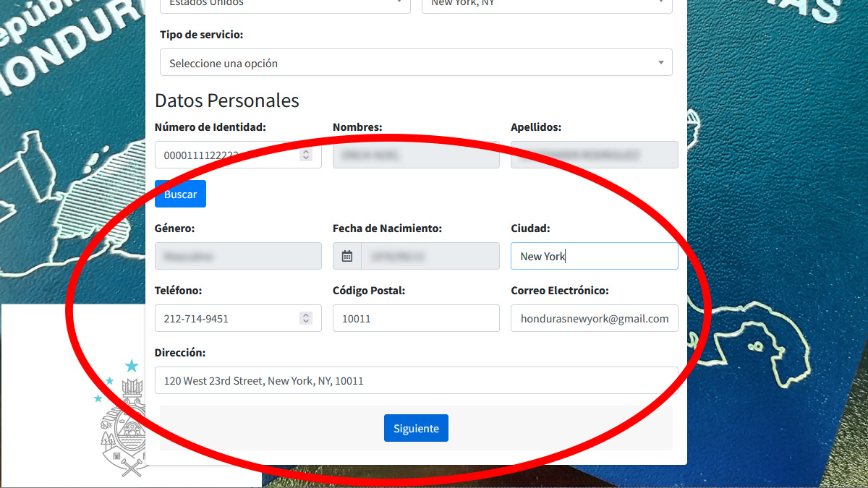Image resolution: width=868 pixels, height=488 pixels.
Task: Select the Correo Electrónico email field
Action: click(x=593, y=318)
